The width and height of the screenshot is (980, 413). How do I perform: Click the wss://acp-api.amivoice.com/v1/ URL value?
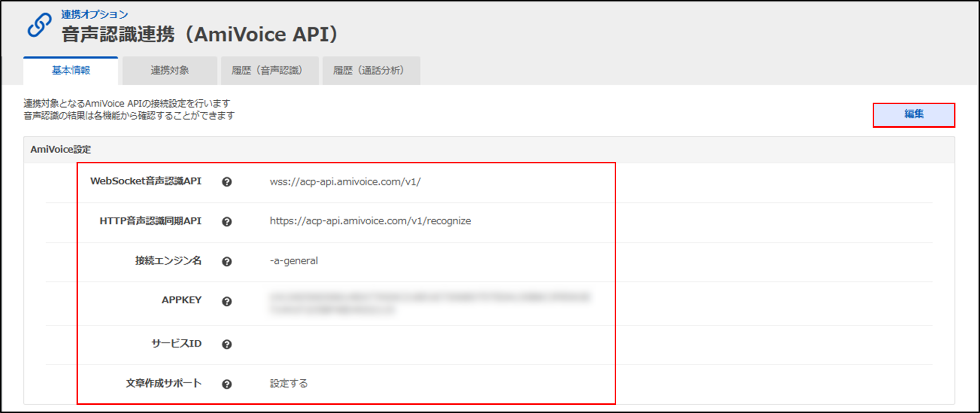(345, 182)
